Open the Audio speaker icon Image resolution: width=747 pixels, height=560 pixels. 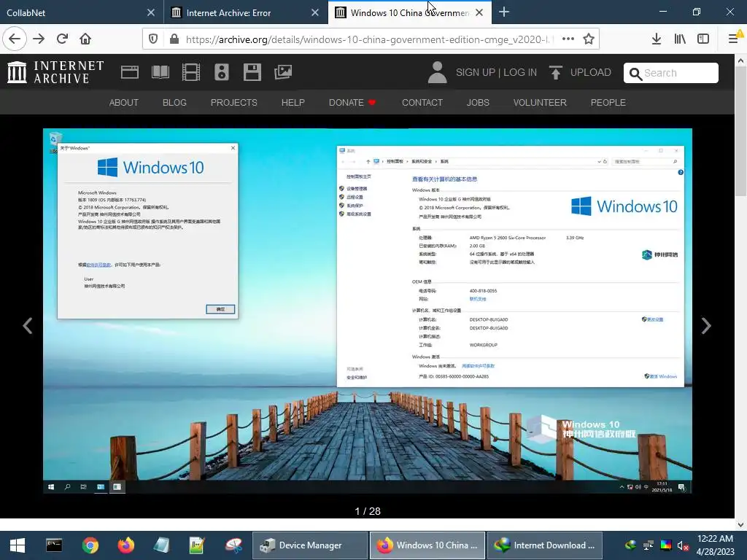click(222, 72)
